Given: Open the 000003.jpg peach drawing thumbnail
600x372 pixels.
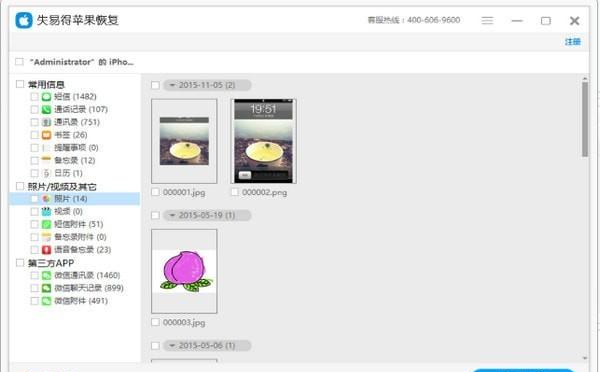Looking at the screenshot, I should pos(184,271).
